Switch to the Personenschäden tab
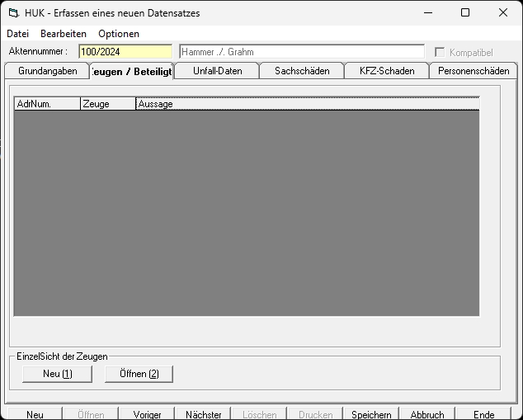523x420 pixels. [474, 71]
